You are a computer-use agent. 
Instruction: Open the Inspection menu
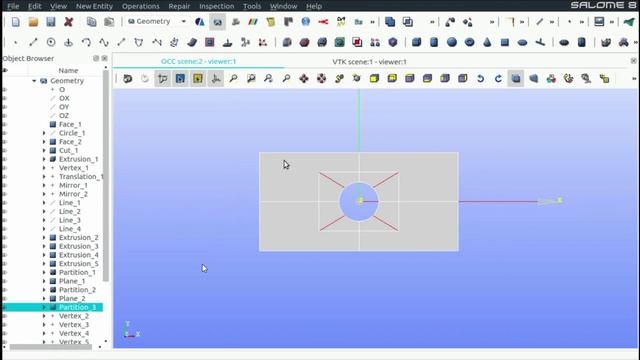(216, 6)
